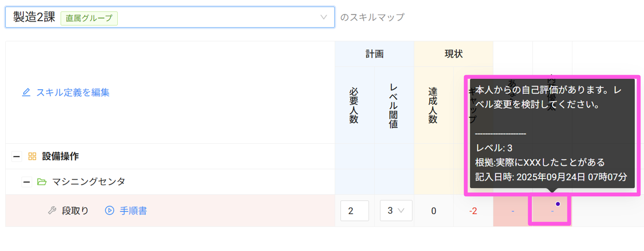Open the 手順書 link for 段取り
The width and height of the screenshot is (644, 251).
[133, 211]
